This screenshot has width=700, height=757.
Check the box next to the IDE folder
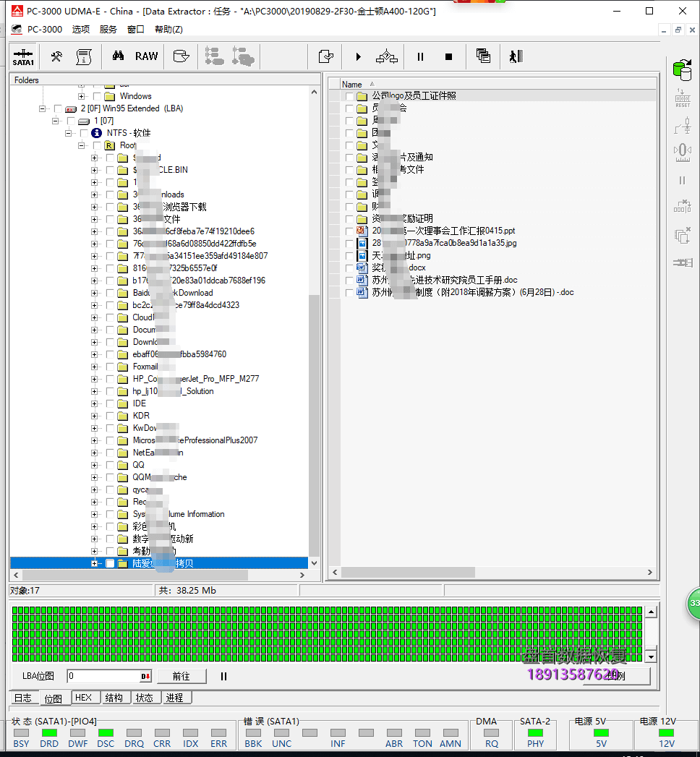point(110,403)
